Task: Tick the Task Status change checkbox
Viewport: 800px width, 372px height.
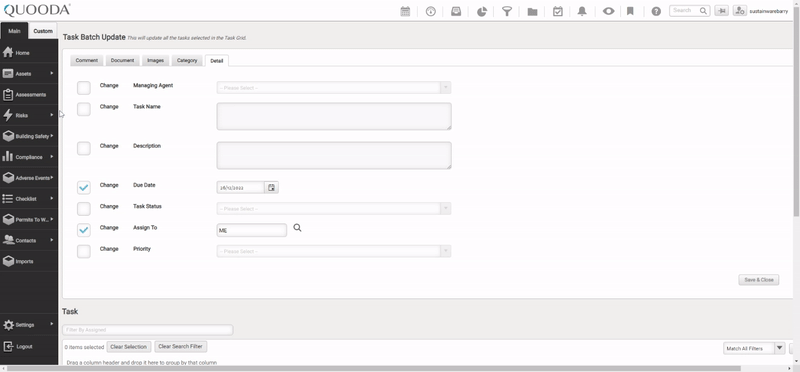Action: click(x=84, y=209)
